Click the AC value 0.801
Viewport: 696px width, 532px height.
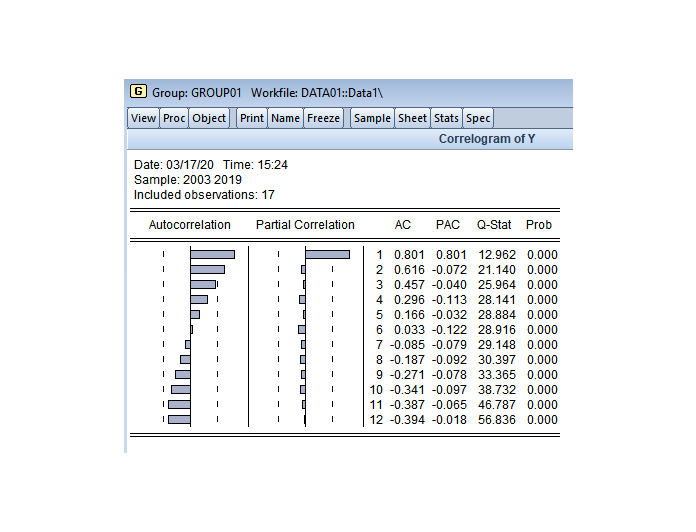409,255
